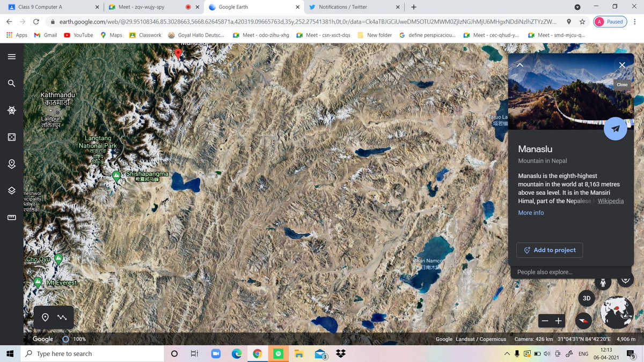Open the Google Earth search tool
Image resolution: width=644 pixels, height=362 pixels.
coord(12,83)
